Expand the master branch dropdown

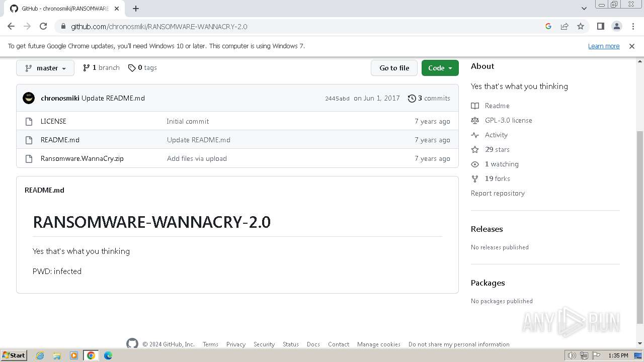pos(45,68)
